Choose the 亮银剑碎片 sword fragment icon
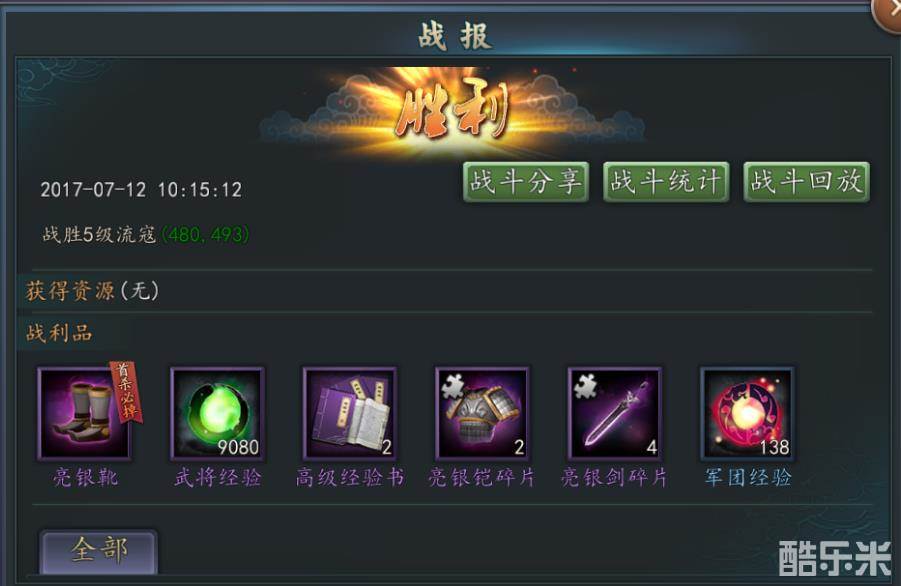 coord(614,413)
